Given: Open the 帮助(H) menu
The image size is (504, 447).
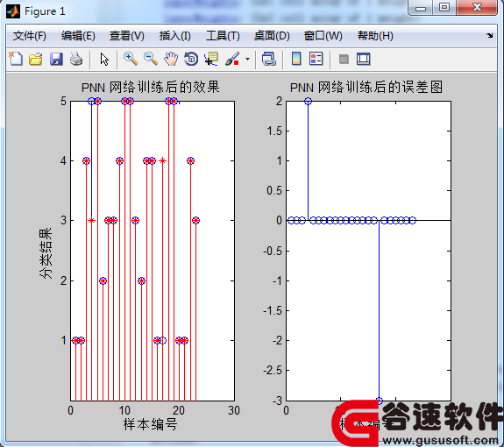Looking at the screenshot, I should 375,36.
